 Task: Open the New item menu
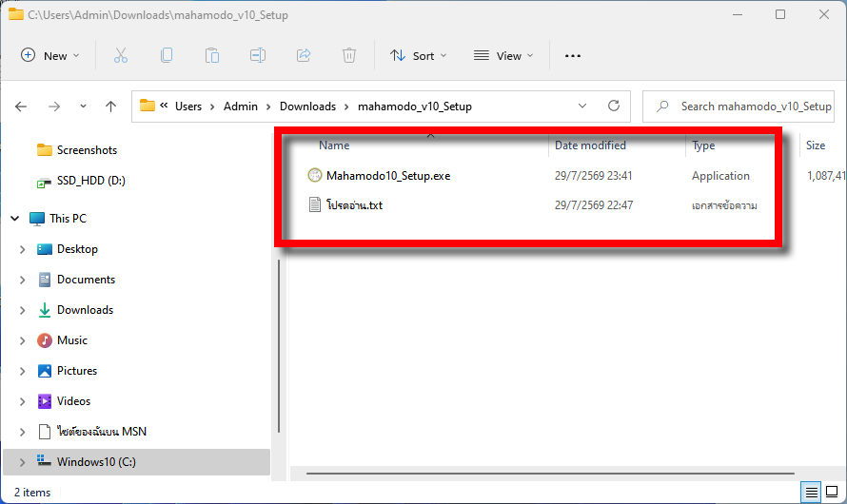[49, 55]
